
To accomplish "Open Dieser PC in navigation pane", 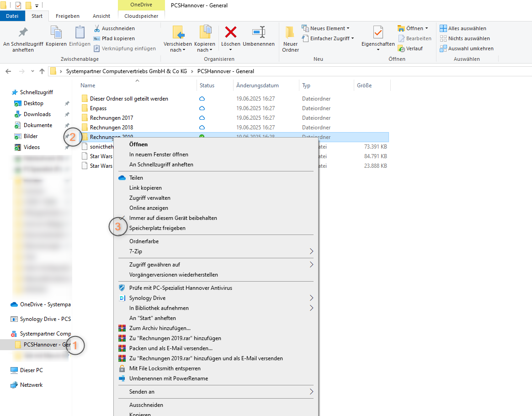I will pos(31,370).
